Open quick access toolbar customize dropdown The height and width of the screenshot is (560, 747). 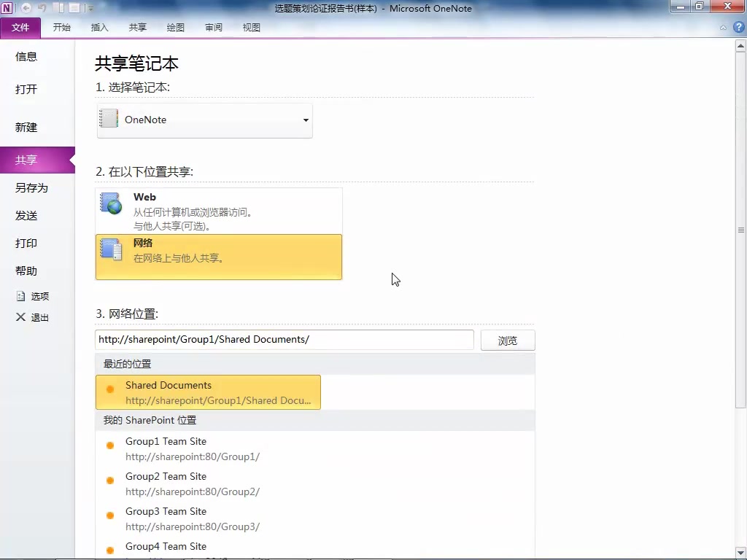[x=92, y=7]
